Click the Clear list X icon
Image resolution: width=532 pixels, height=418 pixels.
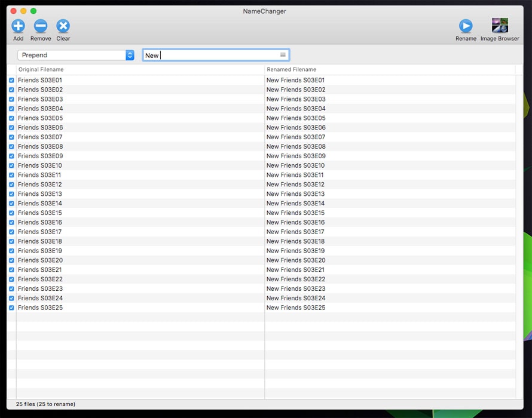[x=63, y=26]
